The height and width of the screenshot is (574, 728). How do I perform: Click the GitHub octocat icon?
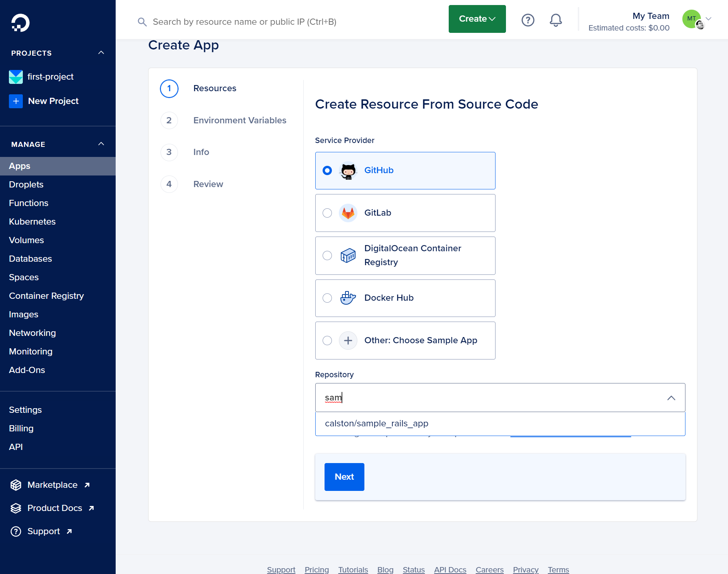[348, 170]
